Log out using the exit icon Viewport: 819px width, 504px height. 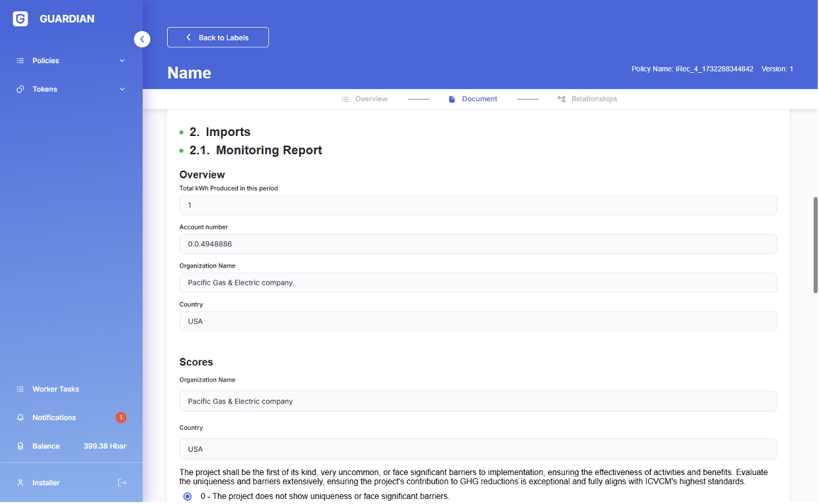point(122,483)
